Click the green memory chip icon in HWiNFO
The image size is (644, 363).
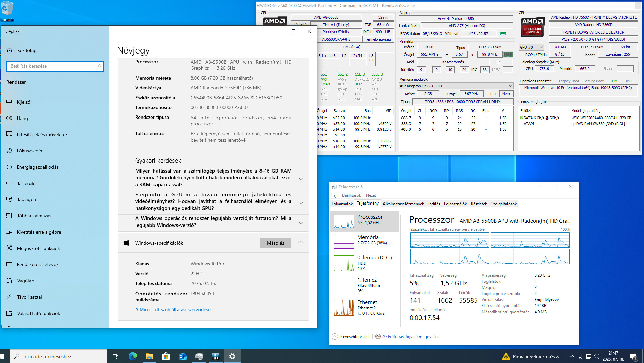508,54
